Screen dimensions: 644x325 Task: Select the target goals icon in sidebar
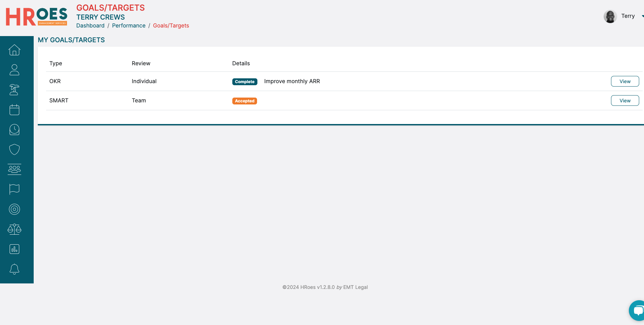[x=14, y=209]
